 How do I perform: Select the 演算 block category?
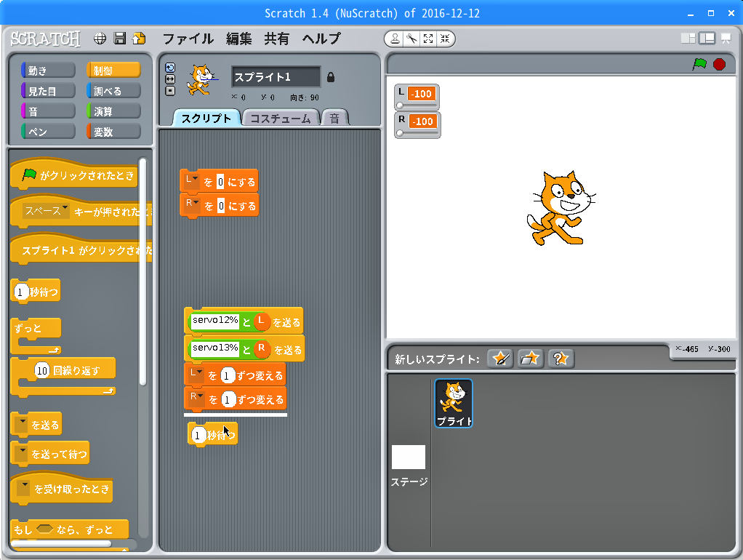tap(113, 111)
